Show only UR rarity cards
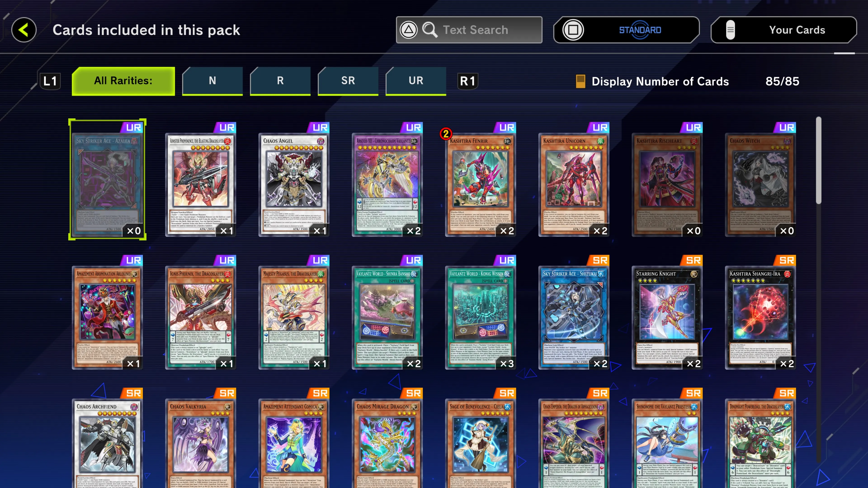Screen dimensions: 868x488 pyautogui.click(x=416, y=81)
